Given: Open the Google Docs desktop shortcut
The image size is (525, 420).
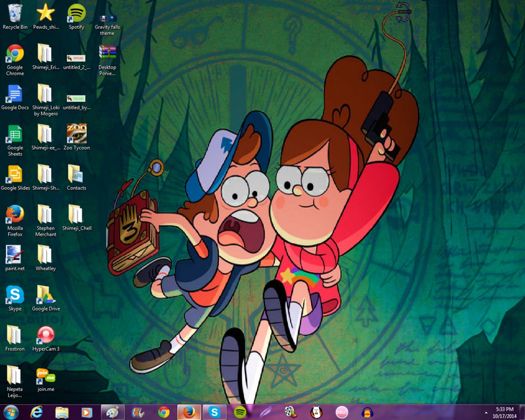Looking at the screenshot, I should 15,94.
